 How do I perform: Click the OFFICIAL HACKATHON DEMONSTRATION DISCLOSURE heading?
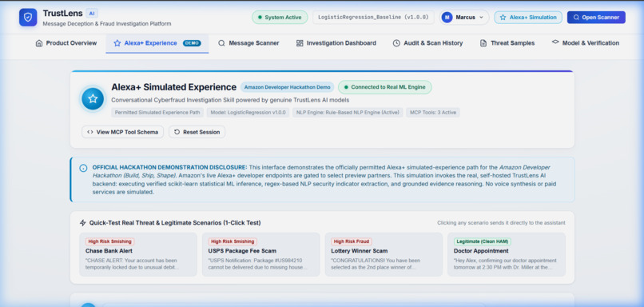(x=169, y=167)
